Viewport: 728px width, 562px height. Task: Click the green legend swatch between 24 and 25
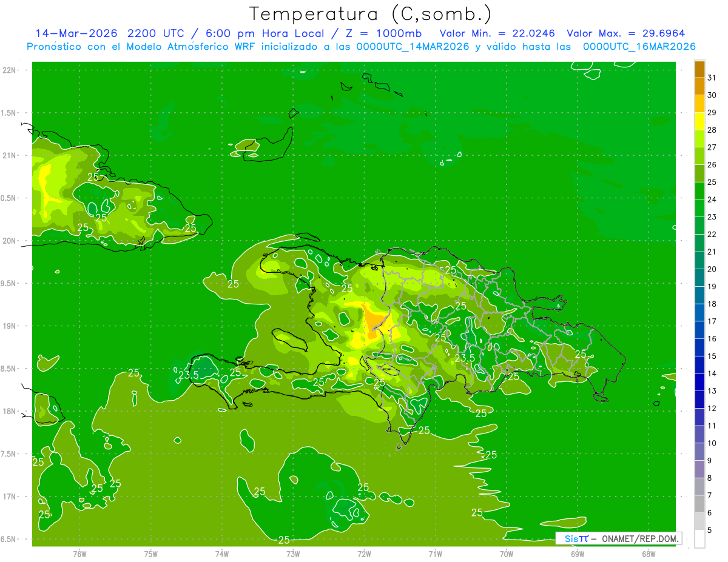tap(699, 190)
